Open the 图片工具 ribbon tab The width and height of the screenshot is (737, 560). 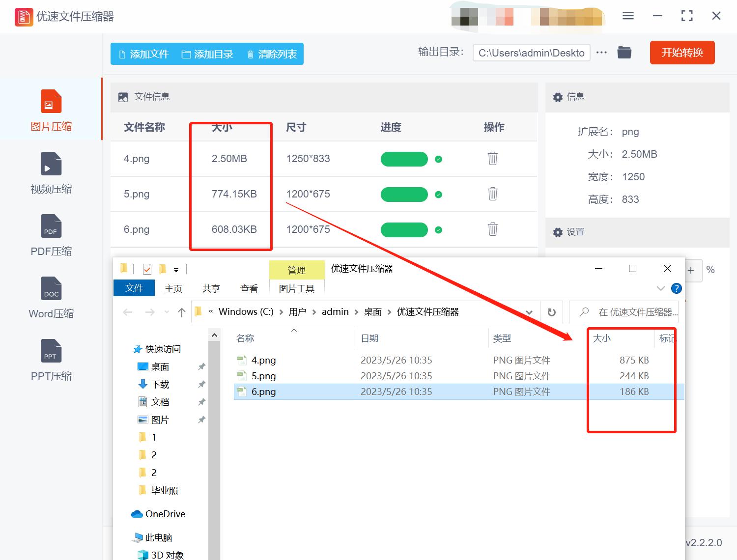(297, 288)
